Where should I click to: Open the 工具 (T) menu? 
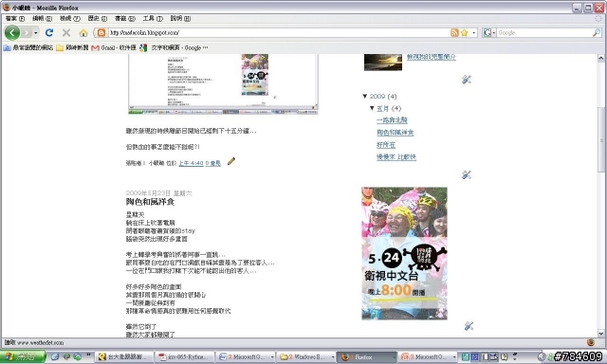[153, 18]
